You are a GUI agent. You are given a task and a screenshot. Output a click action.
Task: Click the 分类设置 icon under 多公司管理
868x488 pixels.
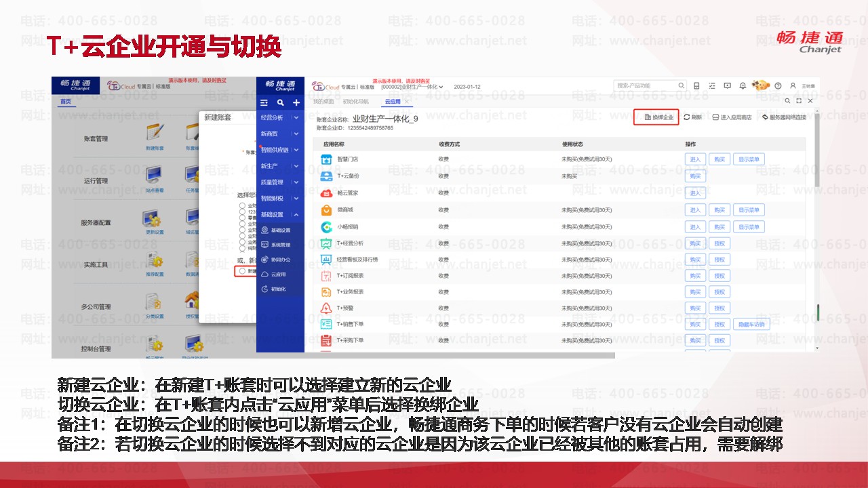[154, 302]
